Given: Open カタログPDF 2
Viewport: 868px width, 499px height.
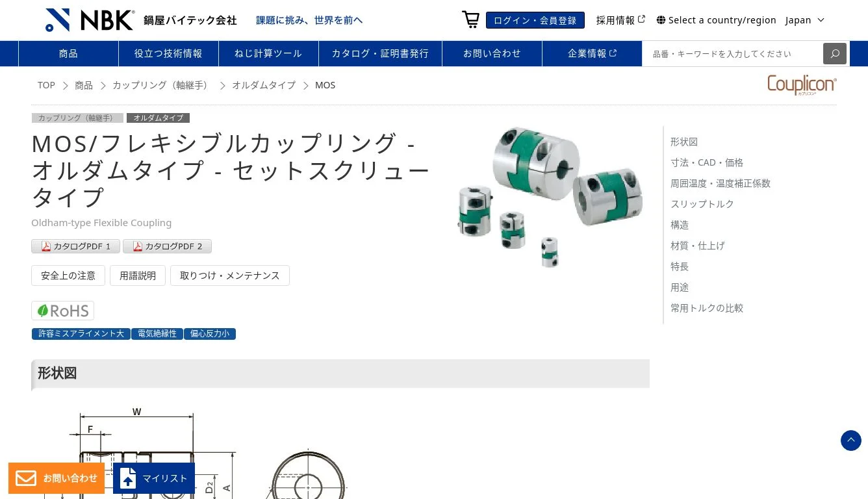Looking at the screenshot, I should (x=167, y=246).
